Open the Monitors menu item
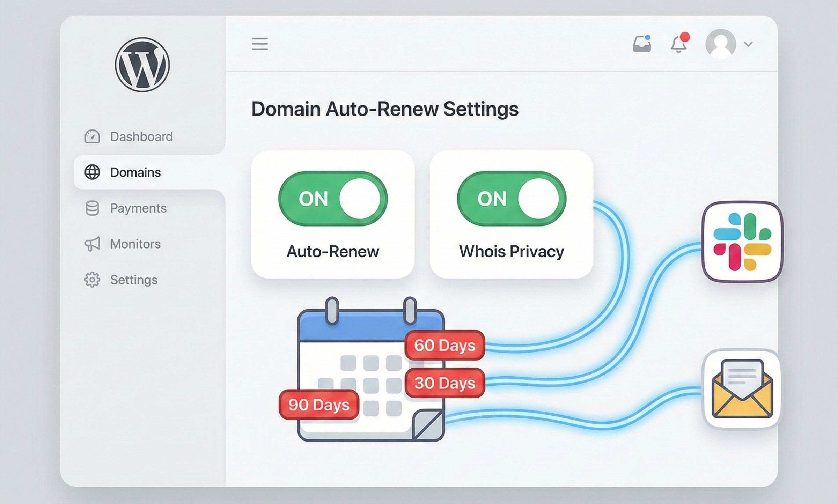 coord(135,244)
